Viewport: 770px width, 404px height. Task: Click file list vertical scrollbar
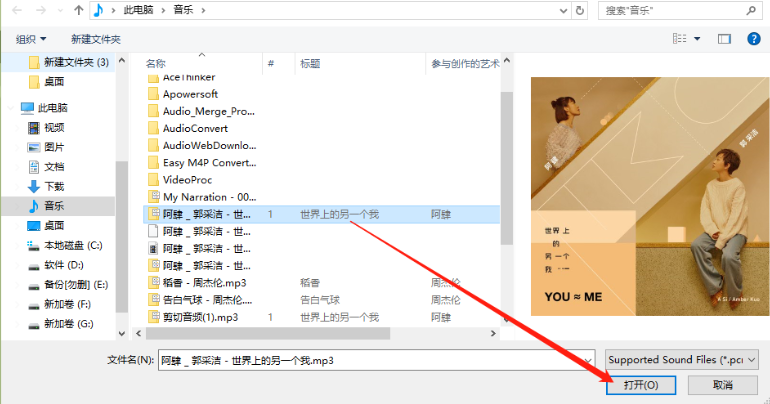507,168
